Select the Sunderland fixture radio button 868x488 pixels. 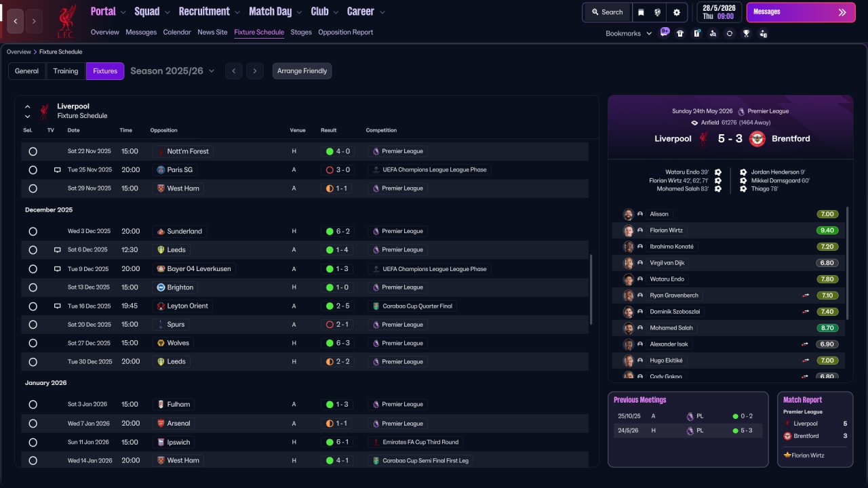click(x=33, y=232)
